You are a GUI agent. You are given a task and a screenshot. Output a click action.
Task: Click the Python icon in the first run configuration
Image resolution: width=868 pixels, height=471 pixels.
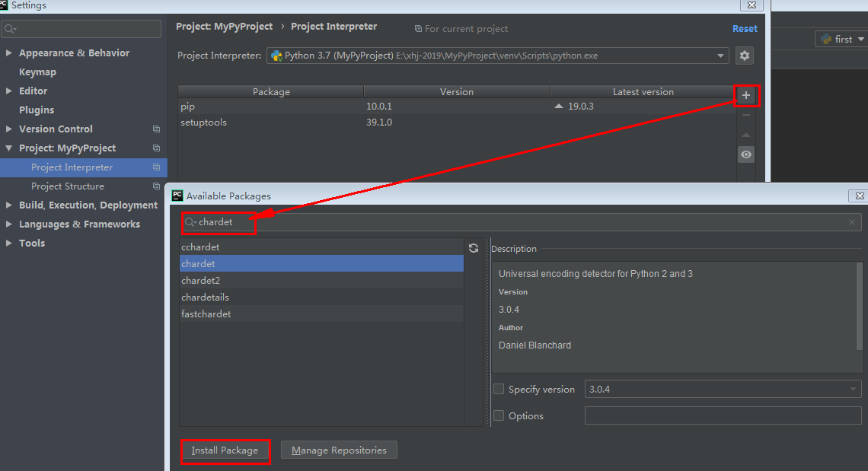click(x=826, y=39)
